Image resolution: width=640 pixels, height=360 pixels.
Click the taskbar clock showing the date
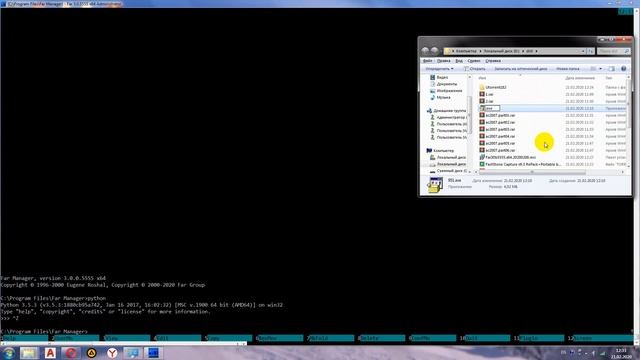[x=621, y=353]
